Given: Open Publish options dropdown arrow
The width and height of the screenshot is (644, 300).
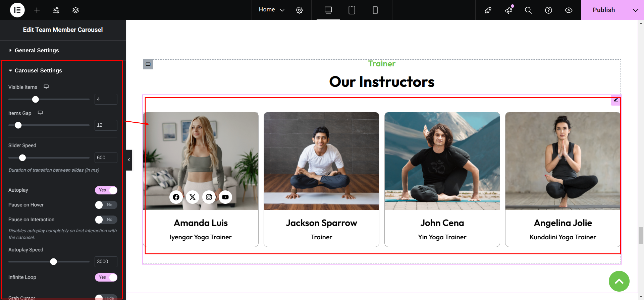Looking at the screenshot, I should click(x=635, y=10).
